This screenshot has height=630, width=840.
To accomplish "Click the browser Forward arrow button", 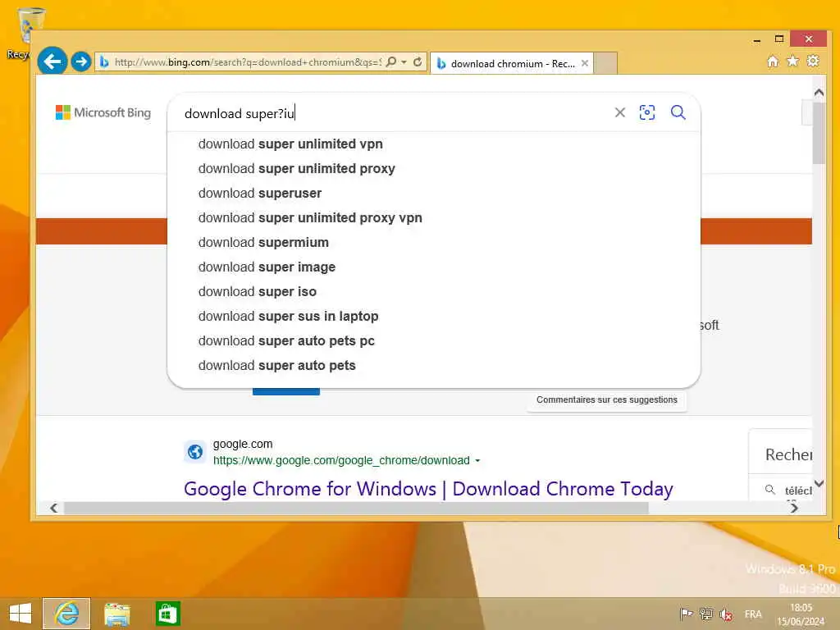I will pos(81,62).
